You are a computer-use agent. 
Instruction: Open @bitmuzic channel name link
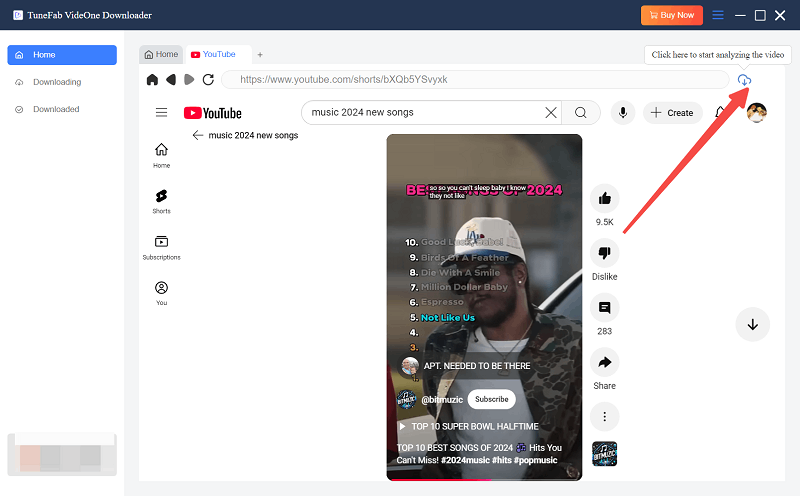tap(442, 400)
